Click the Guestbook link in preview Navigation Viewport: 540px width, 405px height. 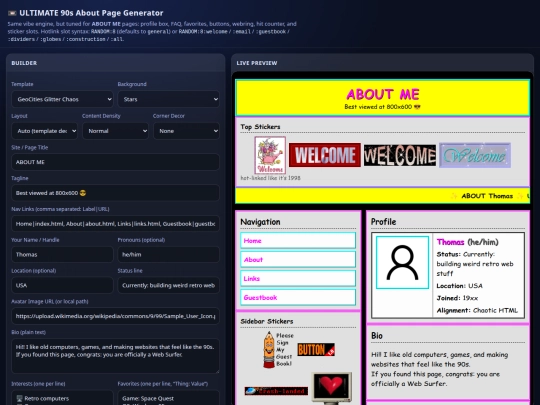(298, 297)
